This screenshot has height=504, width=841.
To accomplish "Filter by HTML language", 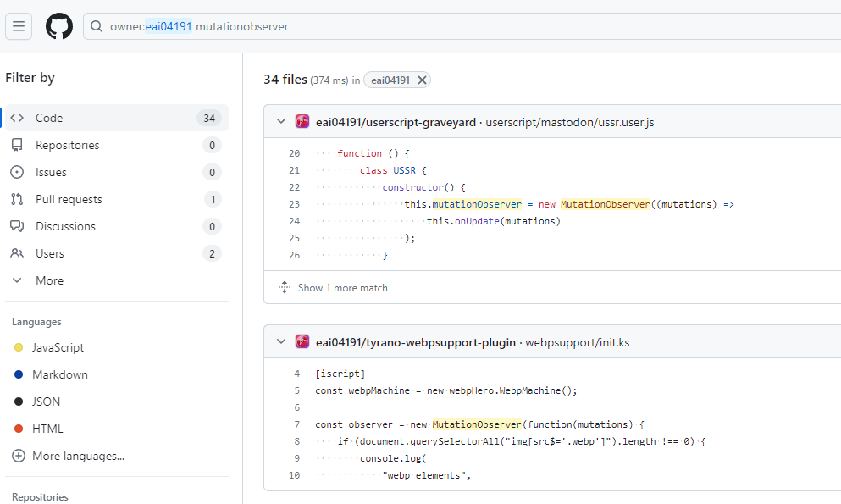I will click(47, 429).
